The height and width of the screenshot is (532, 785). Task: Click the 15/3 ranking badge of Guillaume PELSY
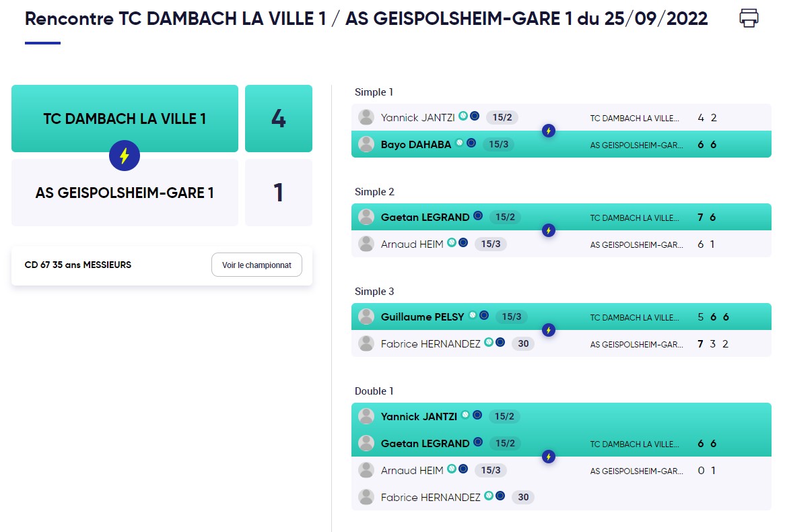[512, 317]
